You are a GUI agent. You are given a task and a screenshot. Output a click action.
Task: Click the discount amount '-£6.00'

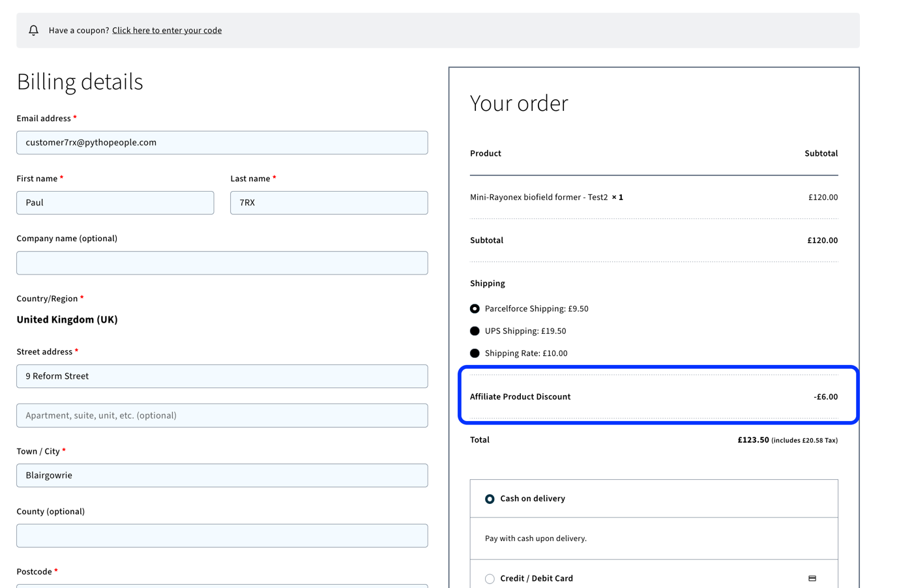pyautogui.click(x=826, y=396)
